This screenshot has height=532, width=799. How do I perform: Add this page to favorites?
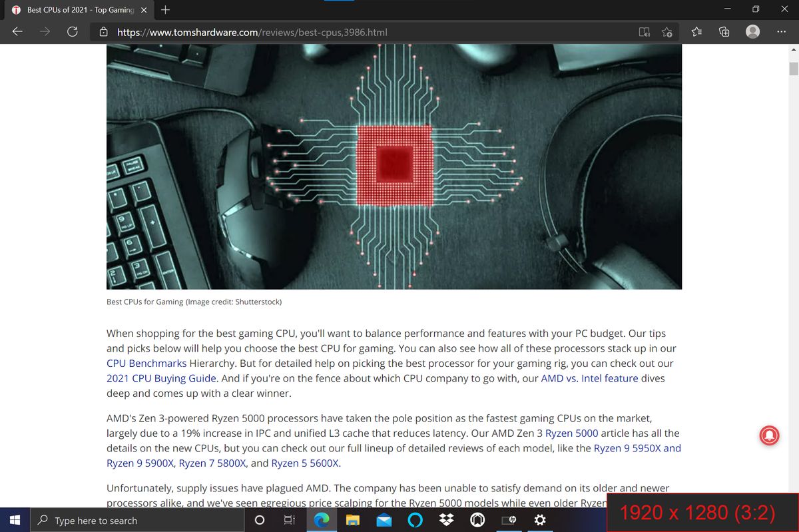[x=667, y=32]
